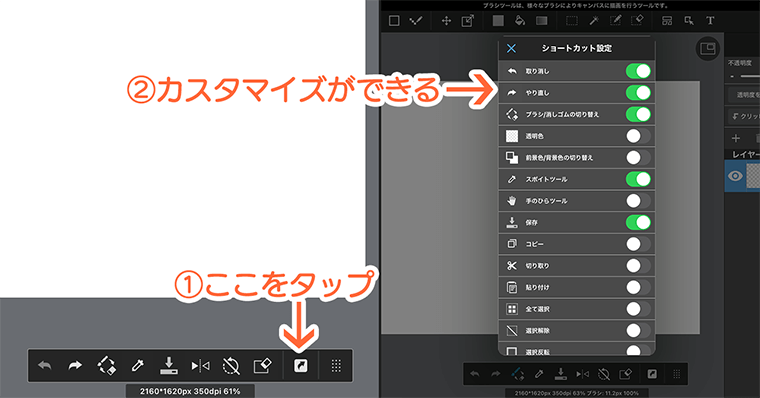Screen dimensions: 760x398
Task: Tap dimmed undo arrow behind settings panel
Action: [475, 374]
